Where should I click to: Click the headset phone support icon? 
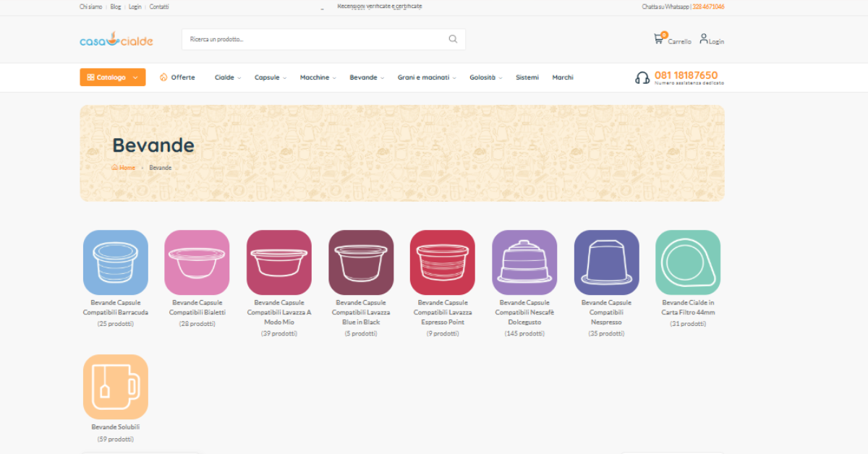(x=642, y=77)
